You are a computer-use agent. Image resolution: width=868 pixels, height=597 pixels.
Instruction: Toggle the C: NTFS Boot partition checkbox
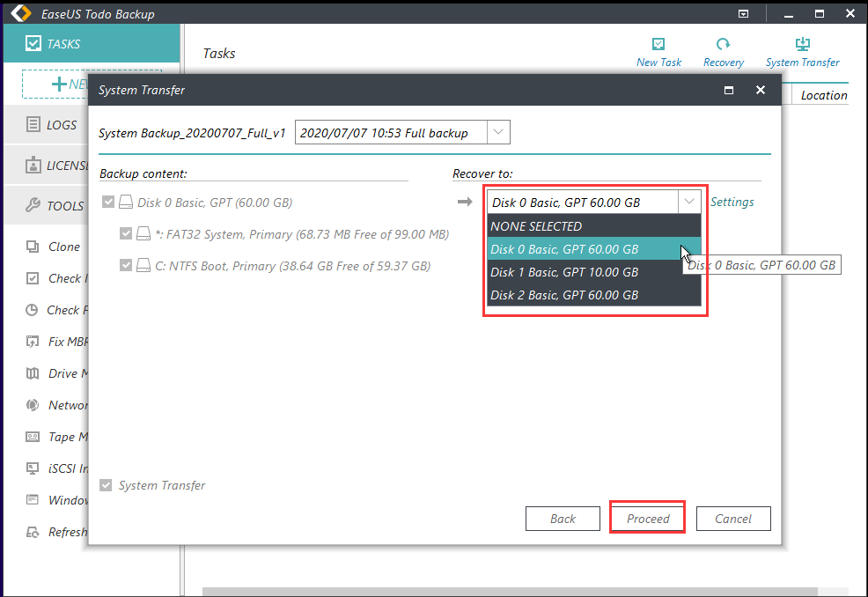[126, 265]
